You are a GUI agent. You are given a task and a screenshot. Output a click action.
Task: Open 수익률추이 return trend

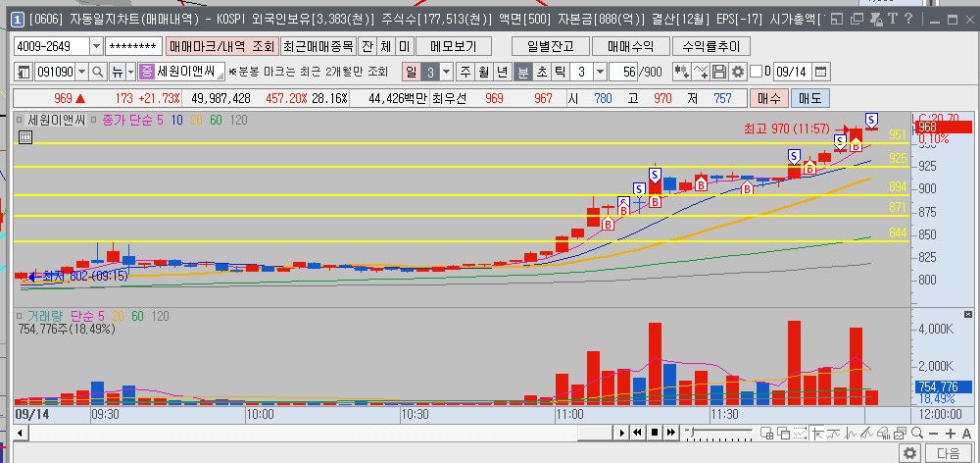[711, 46]
